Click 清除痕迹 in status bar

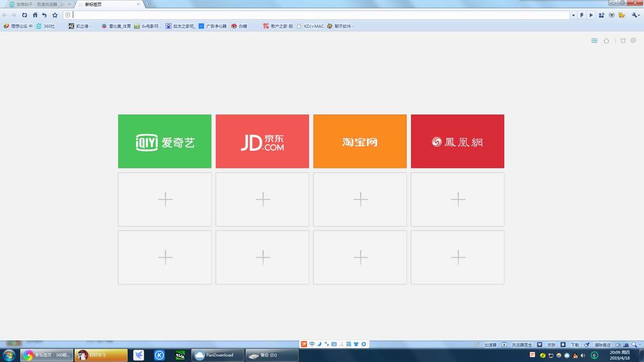(x=602, y=345)
